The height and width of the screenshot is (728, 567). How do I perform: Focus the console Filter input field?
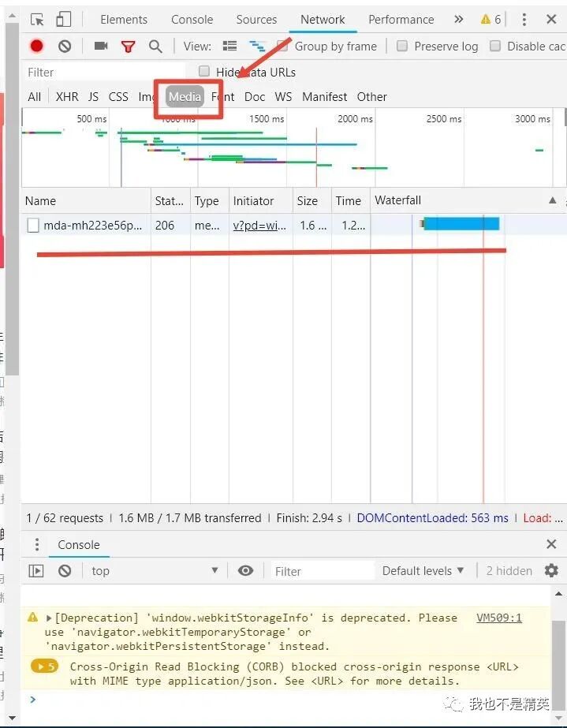[x=323, y=571]
